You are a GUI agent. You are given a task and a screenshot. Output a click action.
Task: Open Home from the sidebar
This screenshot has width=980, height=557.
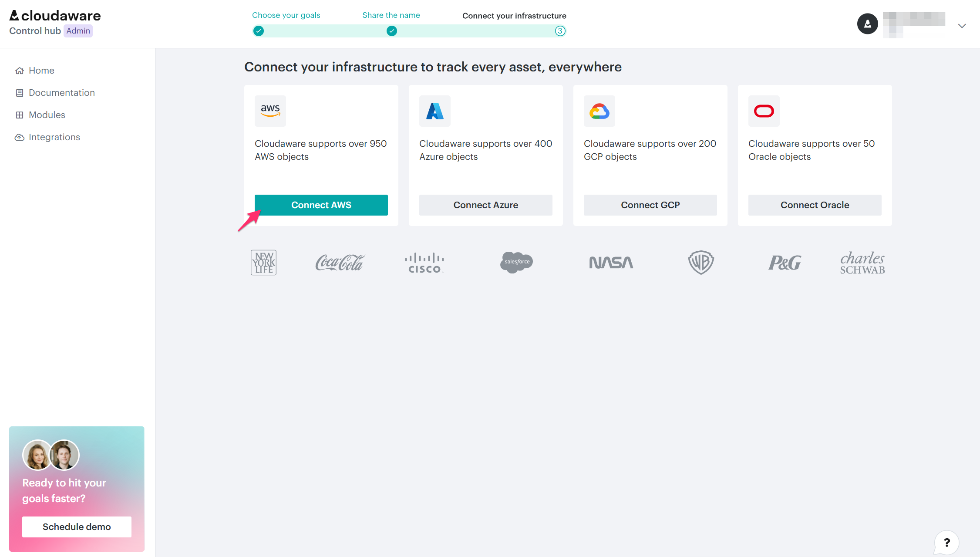[41, 70]
